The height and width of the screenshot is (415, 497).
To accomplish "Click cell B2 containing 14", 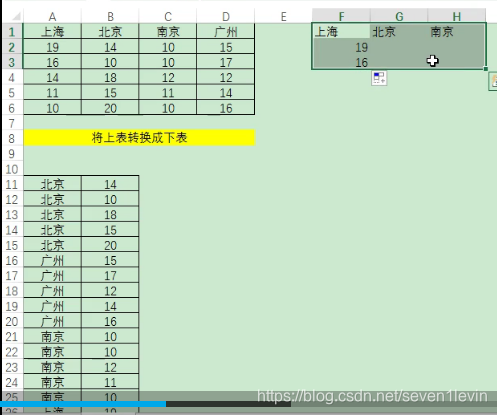I will (x=110, y=47).
